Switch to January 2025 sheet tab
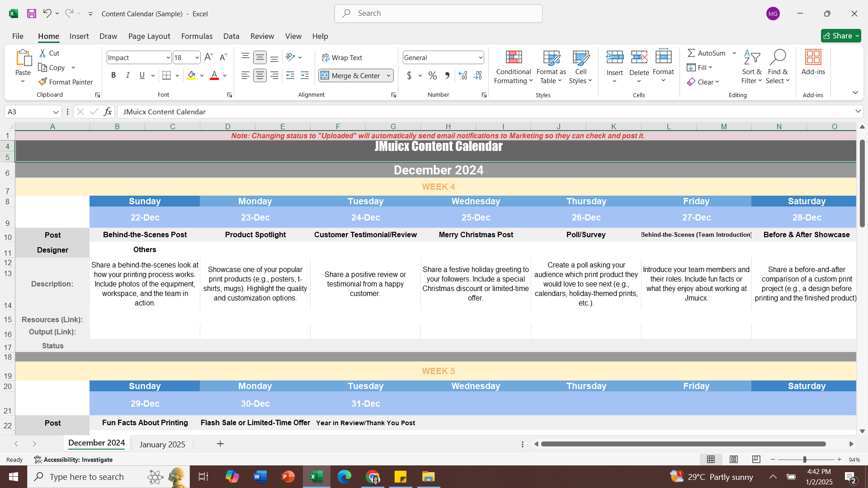The image size is (868, 488). 162,444
